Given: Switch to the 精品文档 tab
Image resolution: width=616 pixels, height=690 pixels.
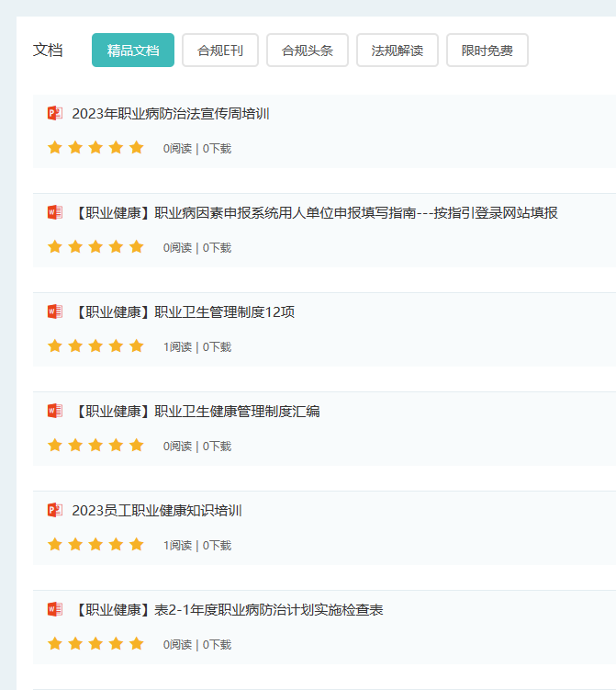Looking at the screenshot, I should click(x=133, y=51).
